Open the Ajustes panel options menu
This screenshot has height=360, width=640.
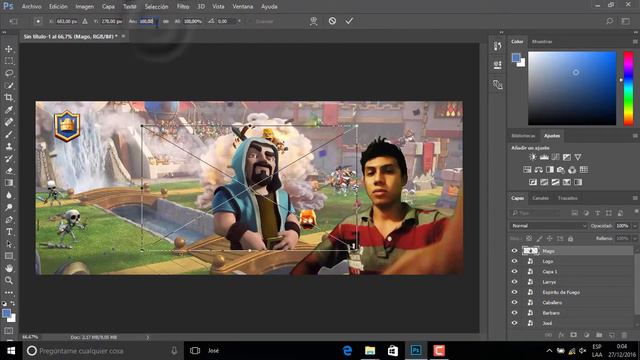[x=635, y=136]
